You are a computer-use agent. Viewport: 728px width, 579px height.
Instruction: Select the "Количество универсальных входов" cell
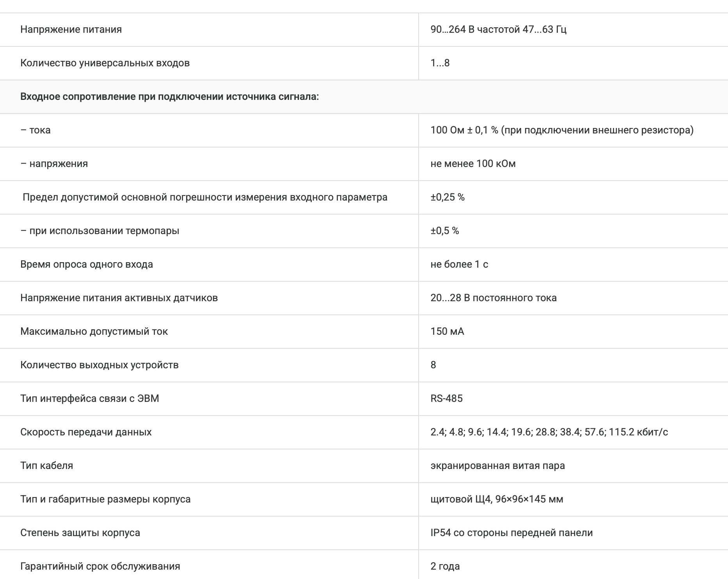[105, 63]
